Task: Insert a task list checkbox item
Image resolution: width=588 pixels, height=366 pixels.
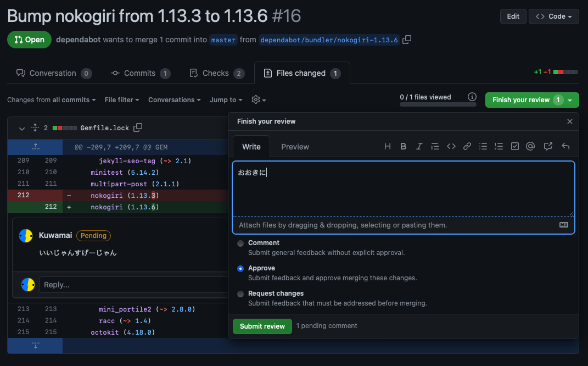Action: (x=515, y=146)
